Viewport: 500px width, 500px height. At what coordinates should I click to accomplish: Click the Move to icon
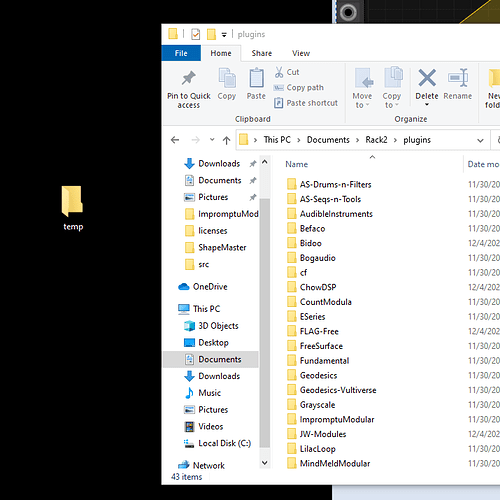pyautogui.click(x=363, y=78)
